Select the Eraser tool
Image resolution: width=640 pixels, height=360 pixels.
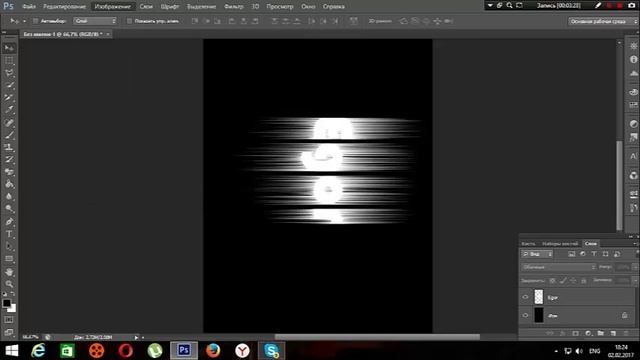9,172
